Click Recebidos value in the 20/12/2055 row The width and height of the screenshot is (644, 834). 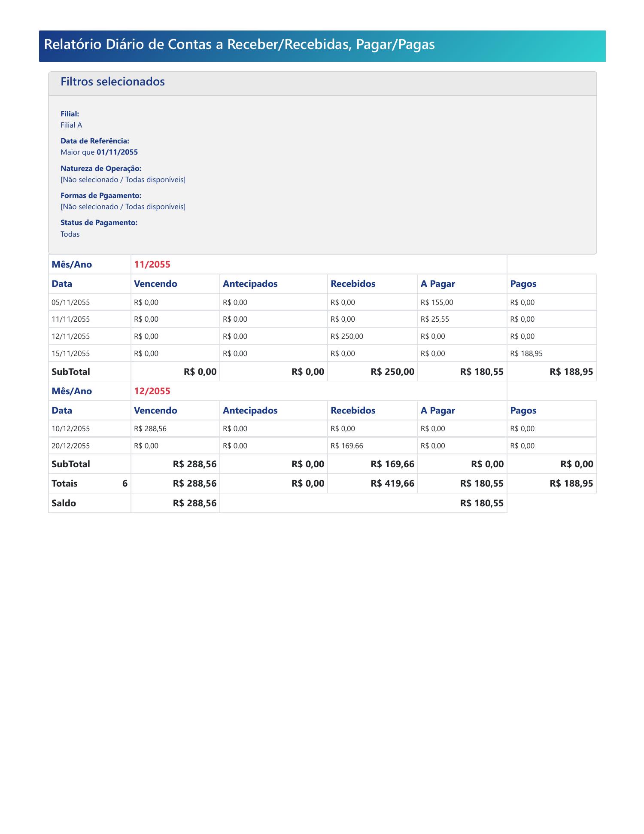346,446
